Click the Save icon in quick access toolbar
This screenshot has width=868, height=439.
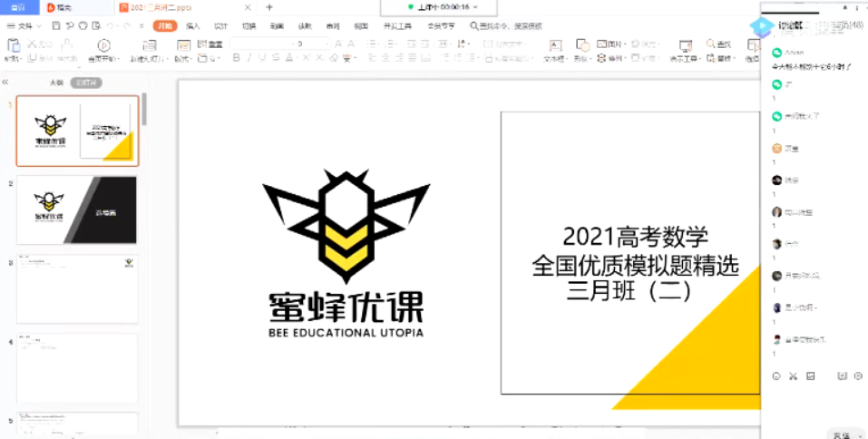click(x=56, y=26)
